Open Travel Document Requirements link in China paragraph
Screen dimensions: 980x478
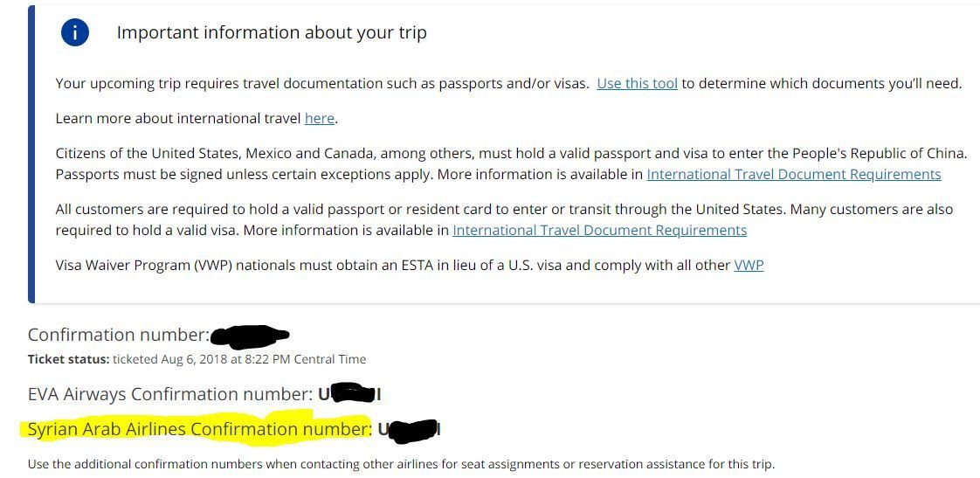point(793,174)
